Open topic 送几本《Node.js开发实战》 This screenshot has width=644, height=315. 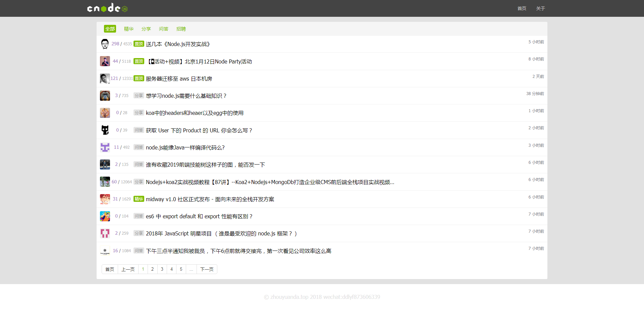(178, 44)
